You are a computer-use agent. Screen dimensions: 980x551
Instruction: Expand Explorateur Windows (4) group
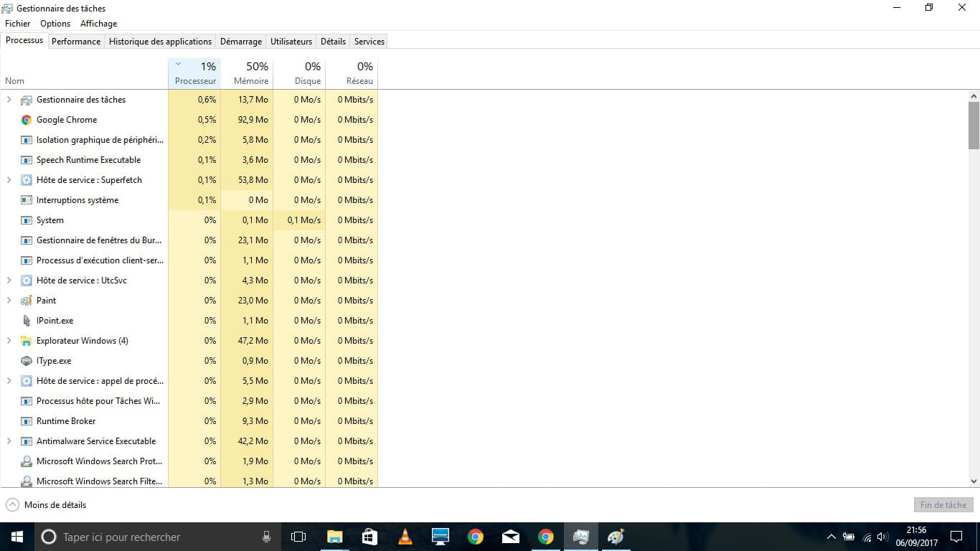[9, 341]
